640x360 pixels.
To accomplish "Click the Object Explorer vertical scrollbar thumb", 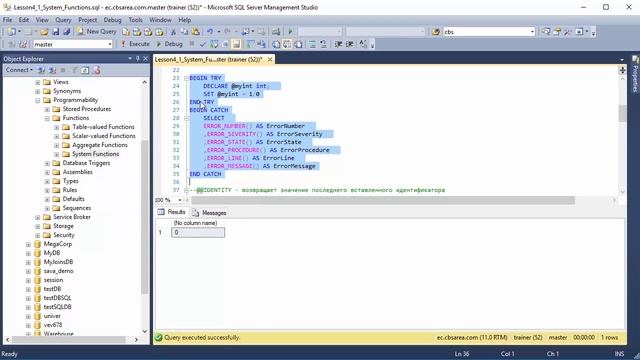I will [144, 216].
